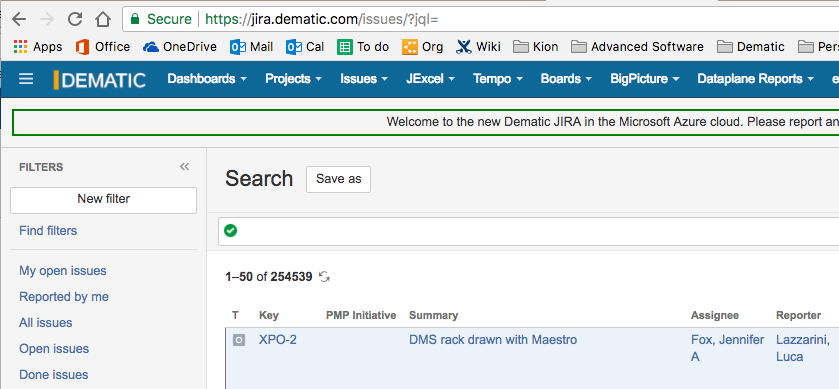Sort by the Summary column header
This screenshot has height=389, width=839.
[x=433, y=316]
